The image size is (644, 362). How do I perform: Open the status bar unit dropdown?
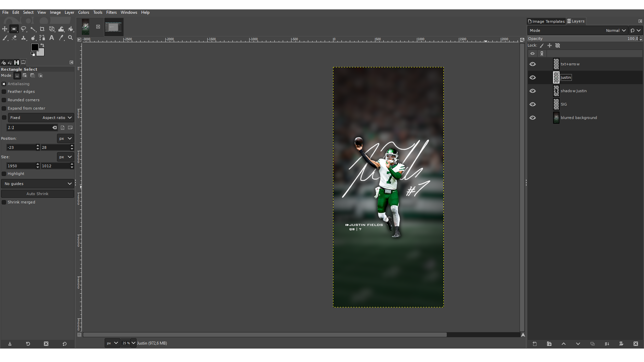[x=112, y=343]
